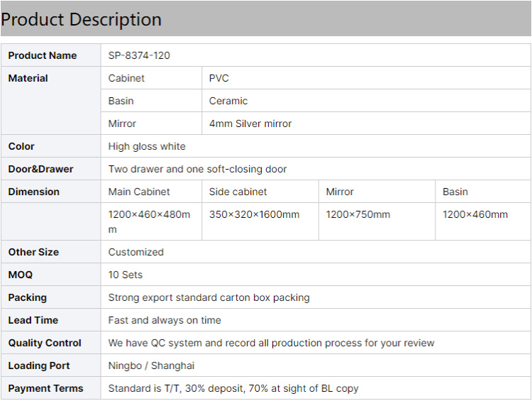This screenshot has width=532, height=401.
Task: Click the Customized other size value
Action: coord(136,252)
